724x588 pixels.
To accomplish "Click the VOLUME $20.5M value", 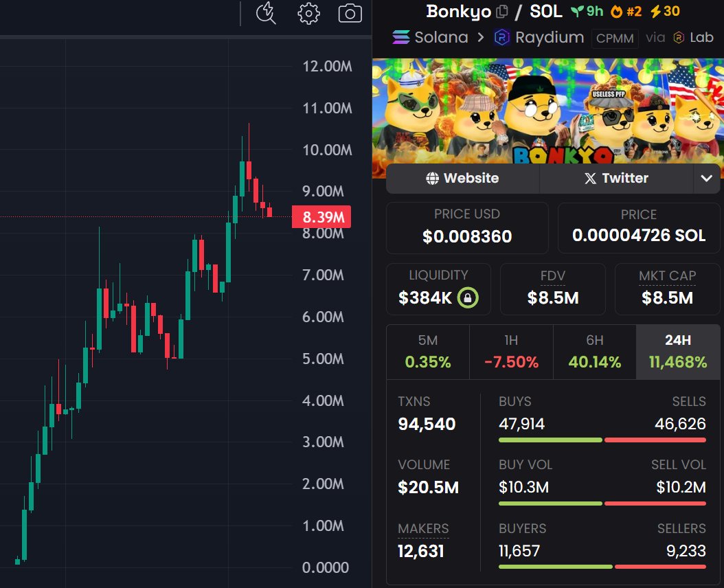I will click(x=428, y=487).
